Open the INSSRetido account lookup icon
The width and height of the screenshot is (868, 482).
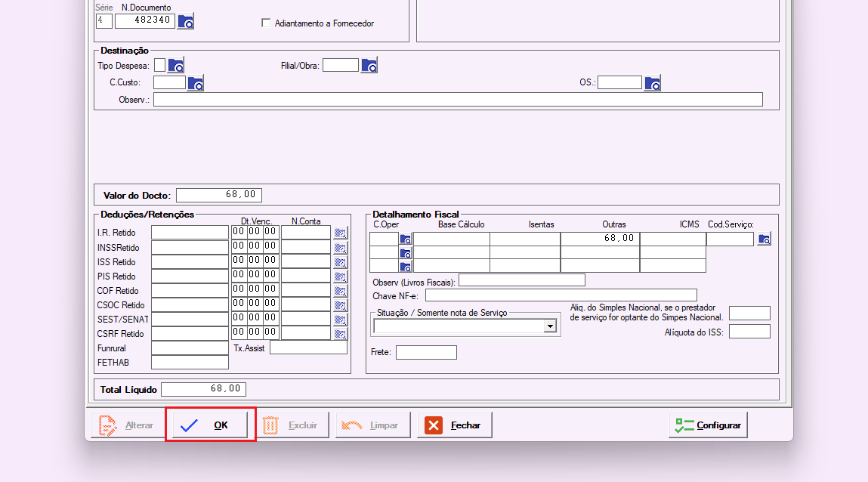tap(341, 247)
